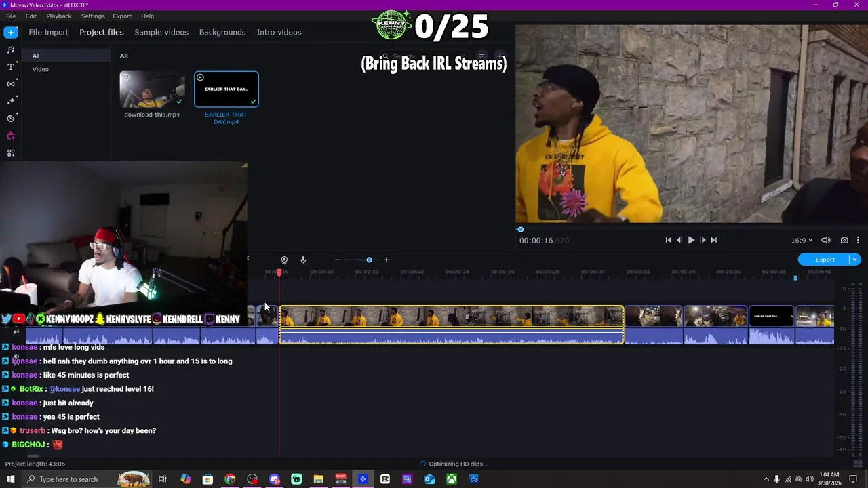Open the Edit menu

(31, 16)
